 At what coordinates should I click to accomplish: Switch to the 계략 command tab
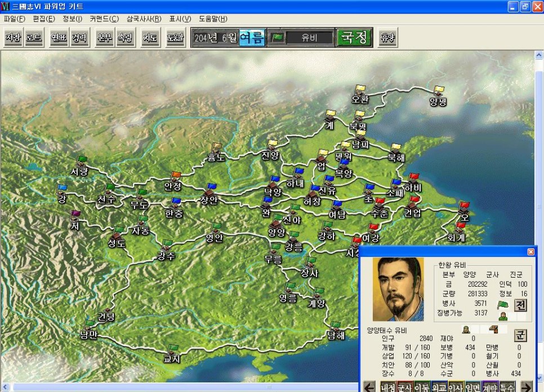point(490,387)
